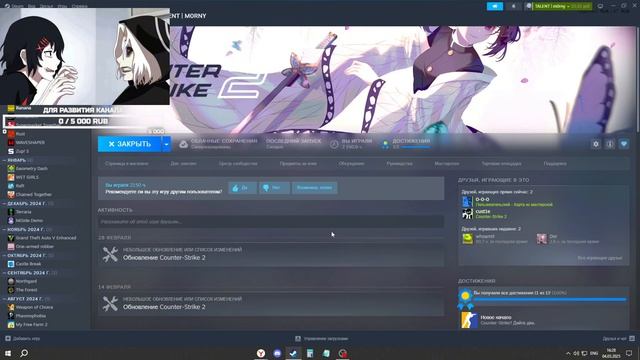This screenshot has width=640, height=360.
Task: Click the cloud saves icon
Action: coord(184,144)
